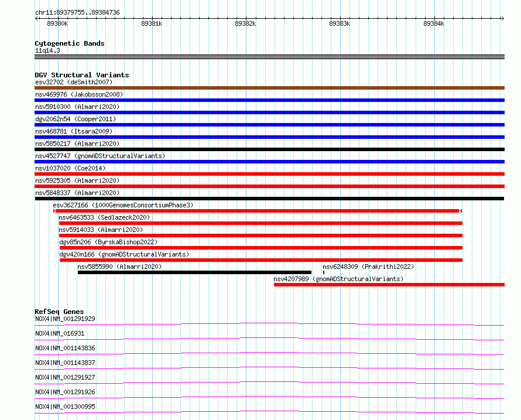Click the red nsv1037020 variant bar

[269, 174]
